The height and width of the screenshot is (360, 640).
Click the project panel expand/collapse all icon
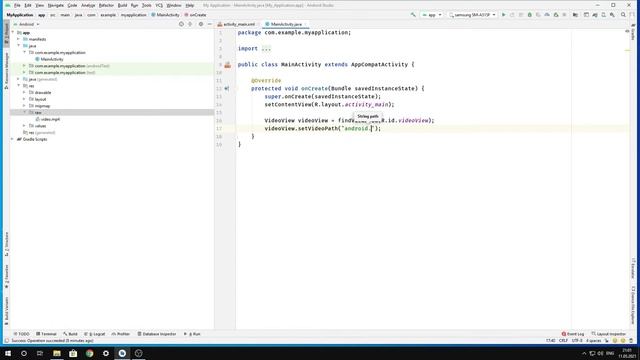(x=190, y=24)
